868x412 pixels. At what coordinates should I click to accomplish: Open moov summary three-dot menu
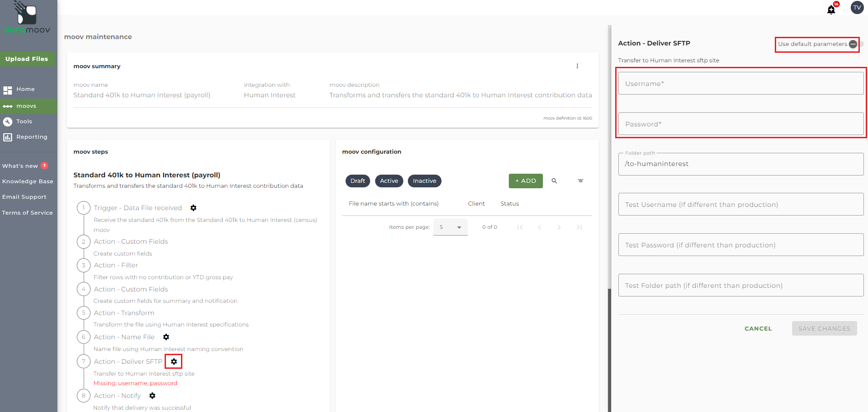[577, 66]
